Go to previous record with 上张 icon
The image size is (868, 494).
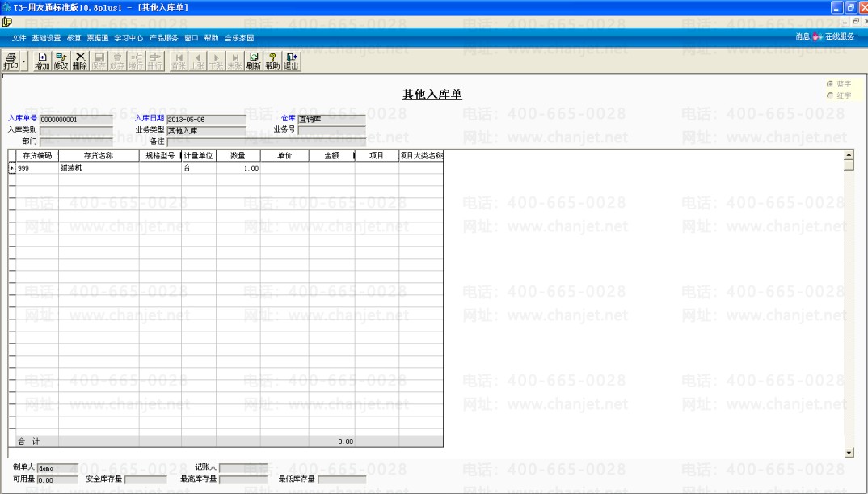[x=197, y=61]
